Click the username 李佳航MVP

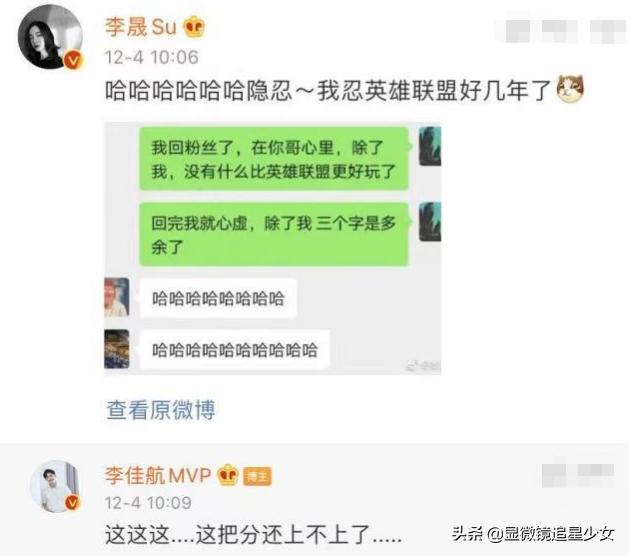point(158,476)
